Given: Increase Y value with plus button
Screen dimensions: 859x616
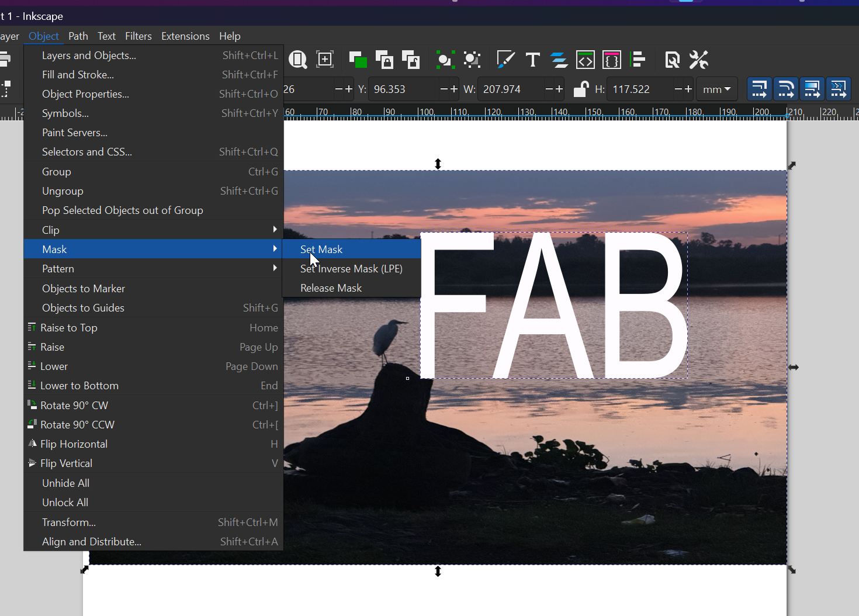Looking at the screenshot, I should point(454,89).
